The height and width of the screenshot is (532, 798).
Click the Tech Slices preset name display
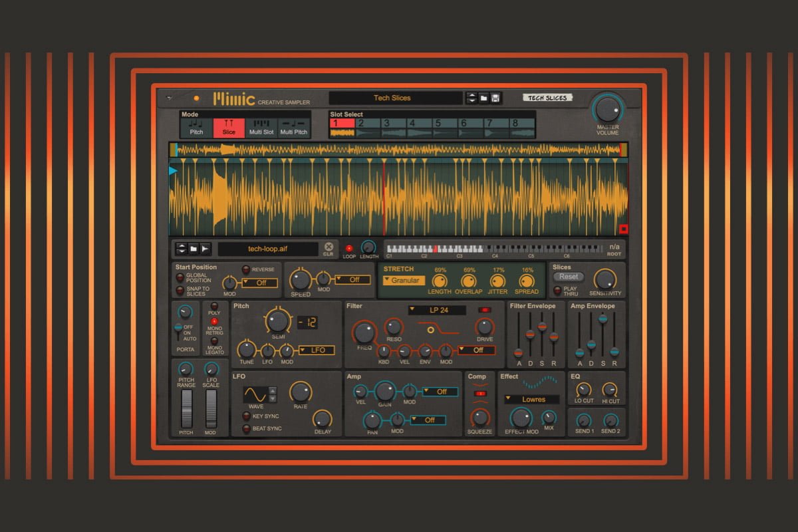click(x=396, y=98)
